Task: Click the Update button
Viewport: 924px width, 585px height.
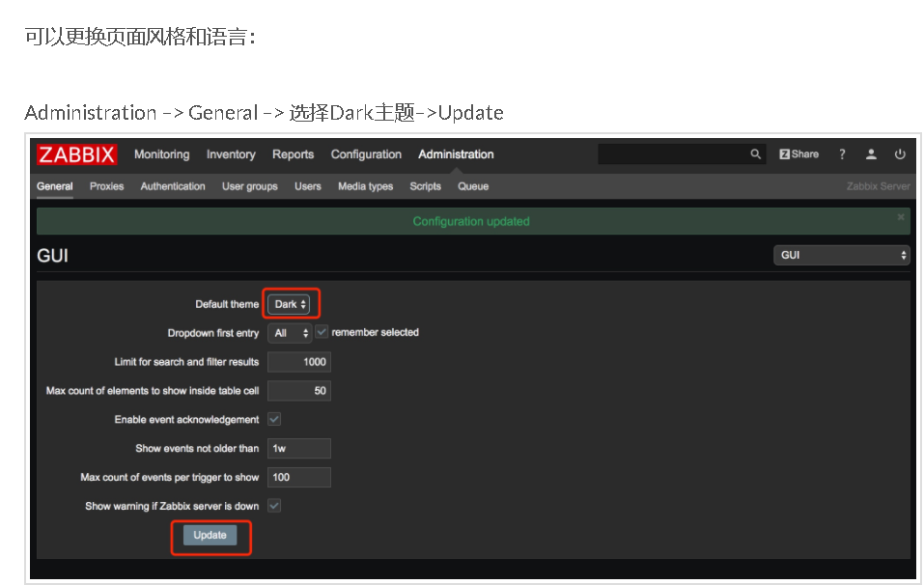Action: click(x=210, y=535)
